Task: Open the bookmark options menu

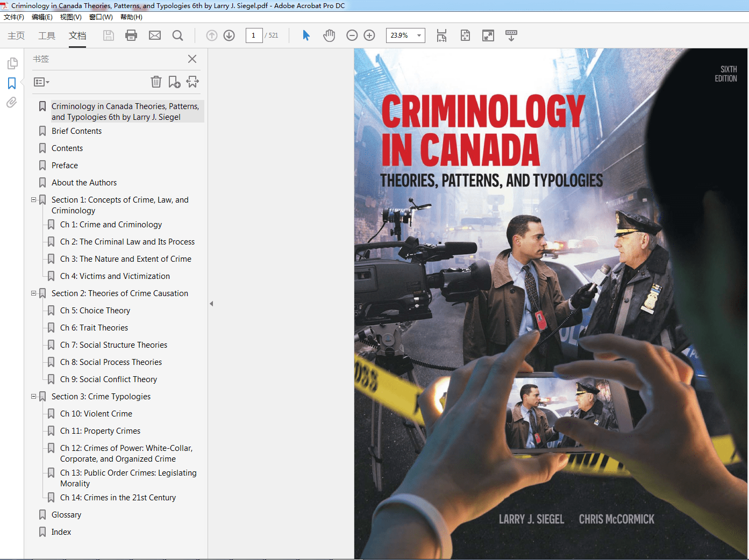Action: 41,82
